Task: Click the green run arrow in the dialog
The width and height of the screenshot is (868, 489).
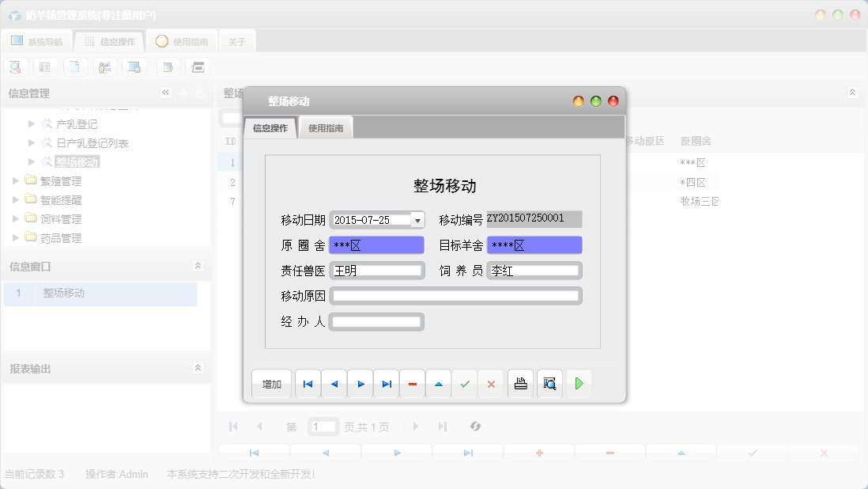Action: [578, 383]
